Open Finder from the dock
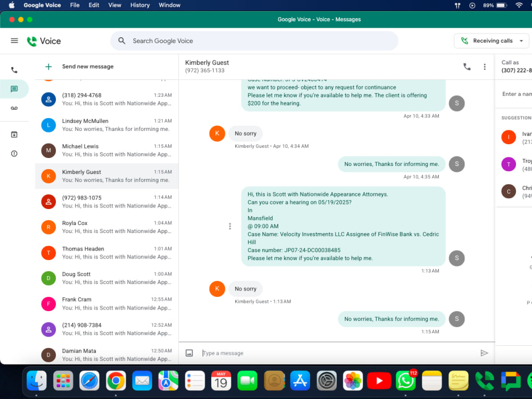The height and width of the screenshot is (399, 532). (x=36, y=381)
